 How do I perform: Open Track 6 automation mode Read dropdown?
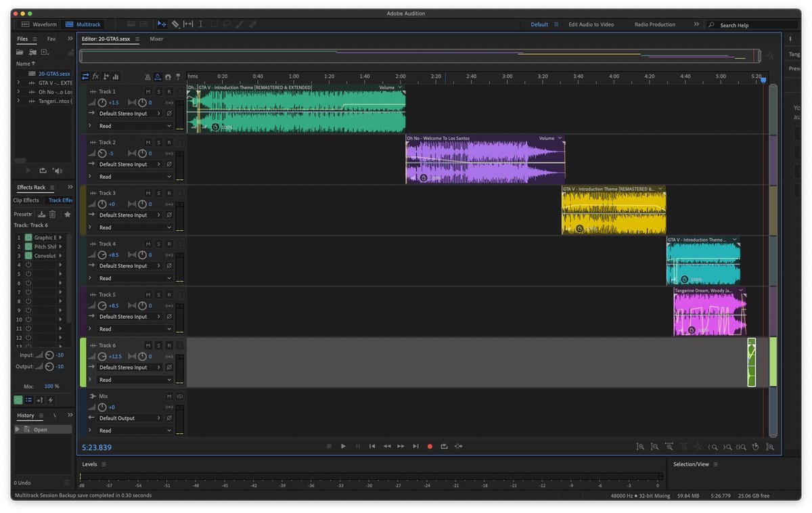pyautogui.click(x=135, y=380)
